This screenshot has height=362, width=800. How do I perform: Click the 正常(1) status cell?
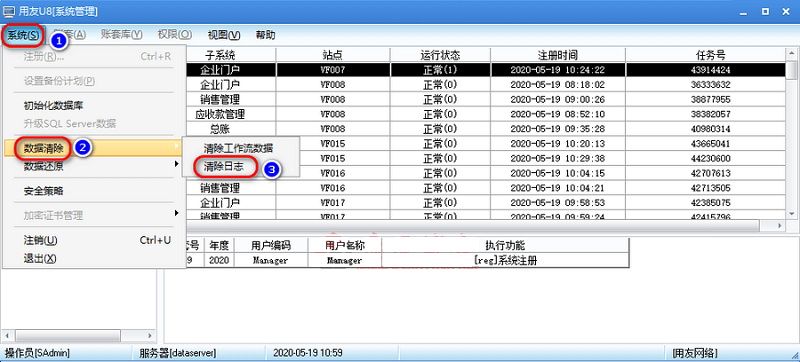(440, 69)
